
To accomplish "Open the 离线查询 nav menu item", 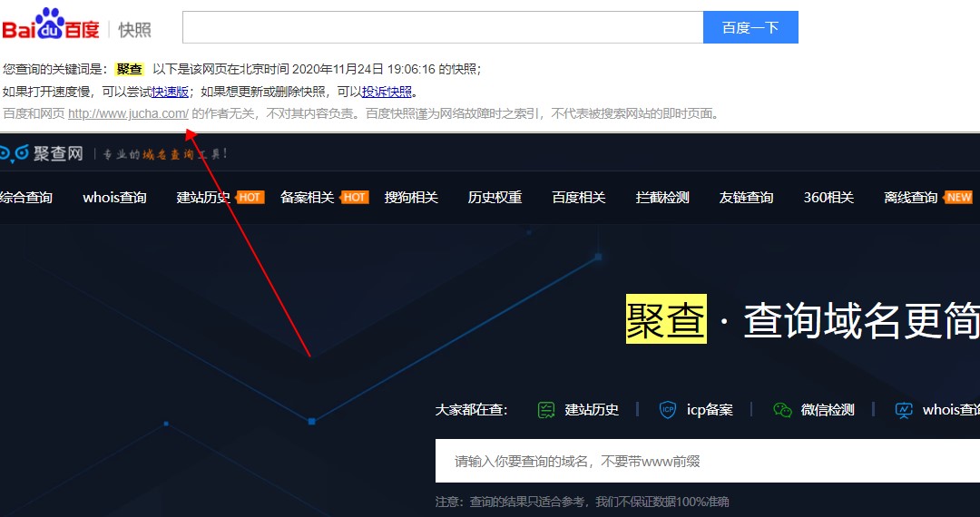I will (911, 198).
